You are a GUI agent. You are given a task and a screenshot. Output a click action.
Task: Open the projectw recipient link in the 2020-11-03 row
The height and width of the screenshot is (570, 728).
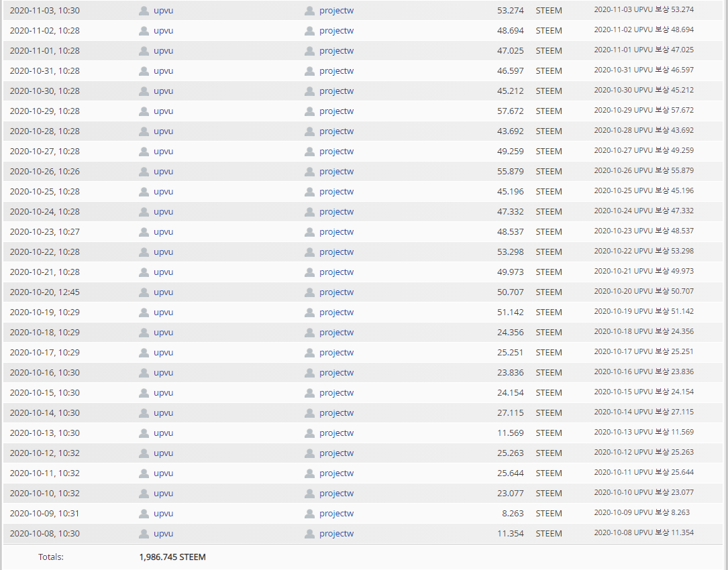coord(337,11)
